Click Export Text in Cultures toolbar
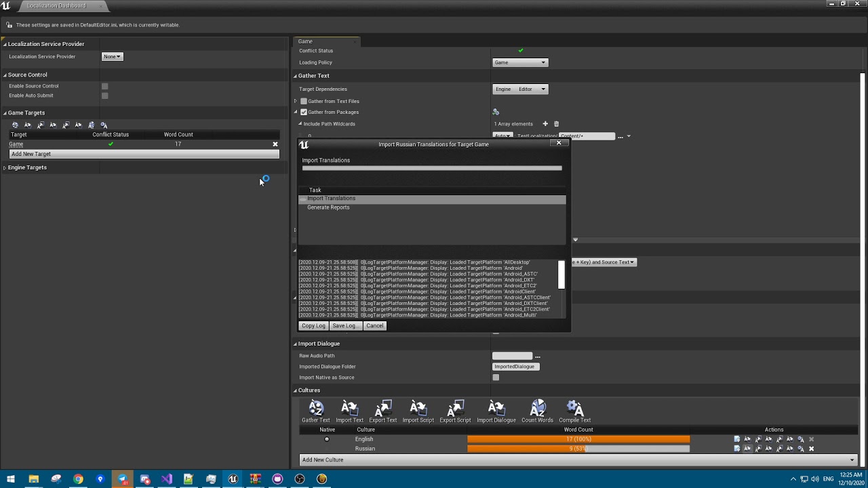The image size is (868, 488). 382,411
